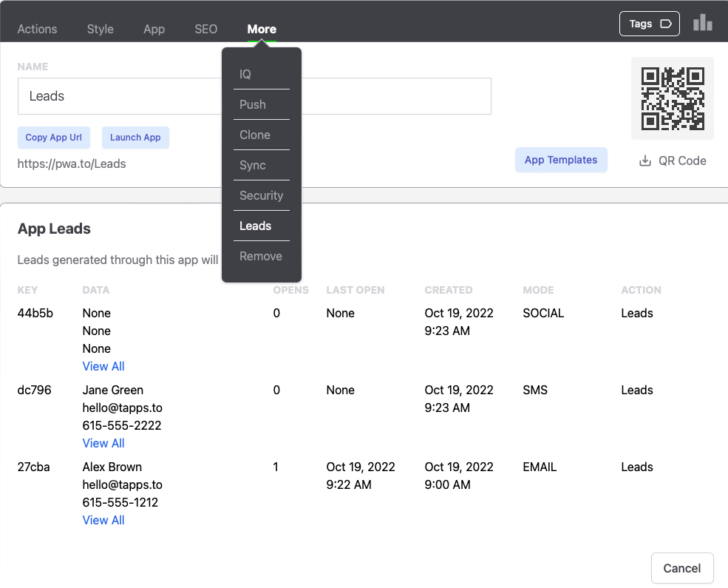This screenshot has width=728, height=588.
Task: Click the QR Code download icon
Action: point(645,160)
